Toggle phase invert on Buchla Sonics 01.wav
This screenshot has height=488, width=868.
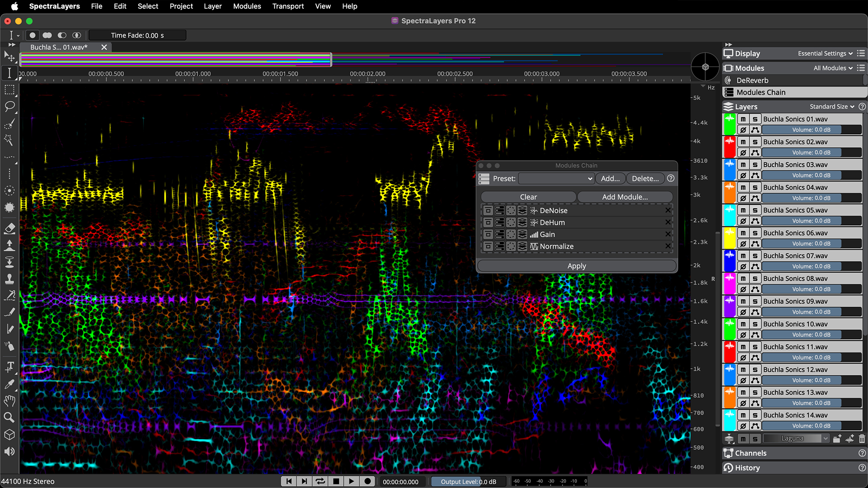point(743,130)
